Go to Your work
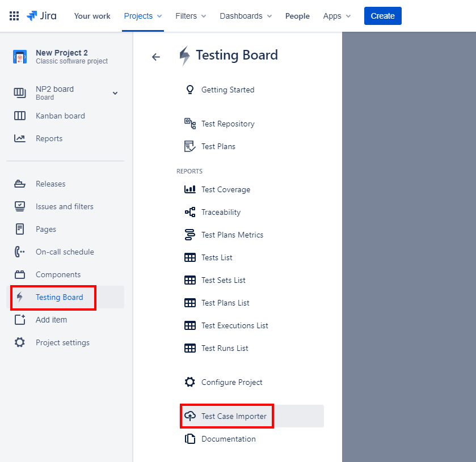476x462 pixels. 92,16
